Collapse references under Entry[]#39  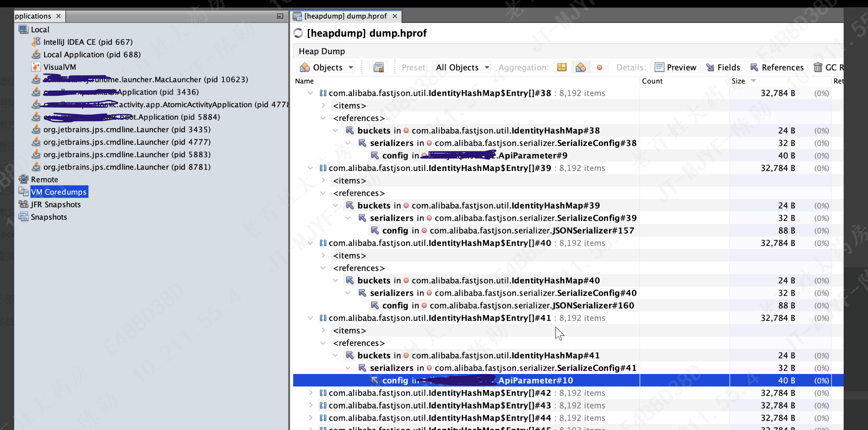(323, 193)
